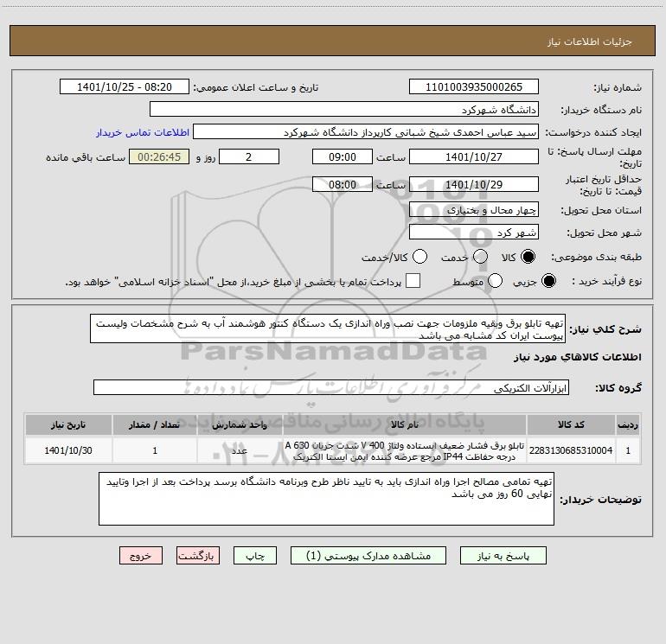Click the خروج exit button
This screenshot has height=644, width=666.
[141, 556]
